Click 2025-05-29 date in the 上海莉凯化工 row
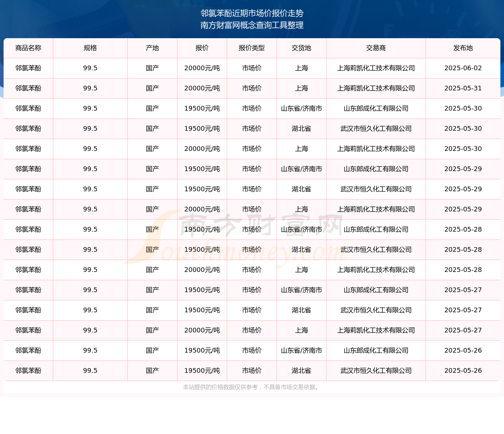The image size is (504, 434). coord(463,209)
